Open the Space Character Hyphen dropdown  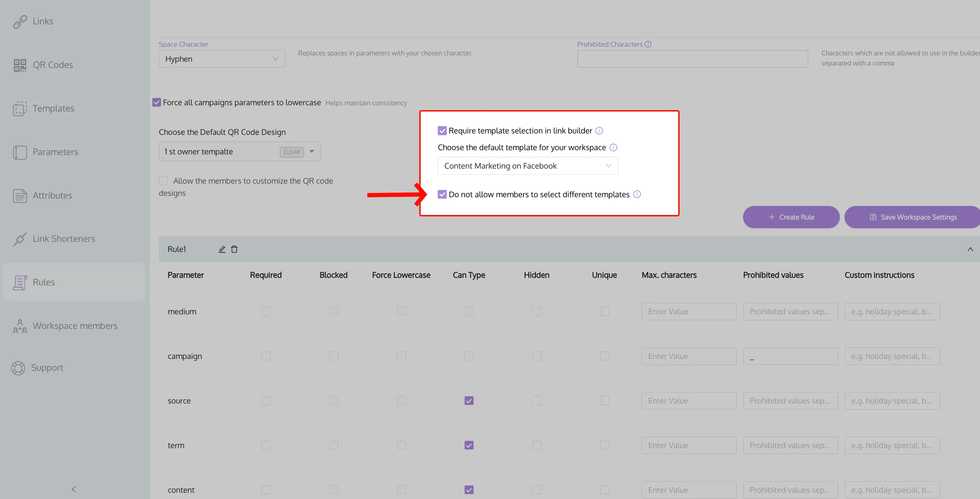(221, 59)
